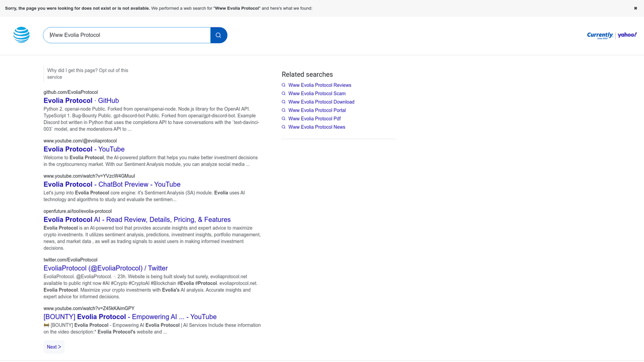Click the Yahoo logo
The width and height of the screenshot is (644, 362).
click(627, 35)
